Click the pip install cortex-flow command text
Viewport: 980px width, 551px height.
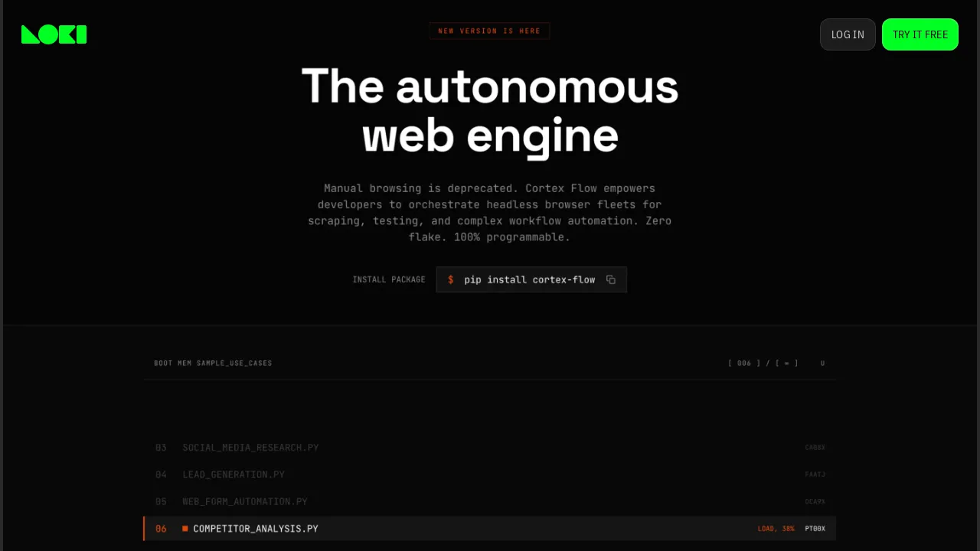530,279
